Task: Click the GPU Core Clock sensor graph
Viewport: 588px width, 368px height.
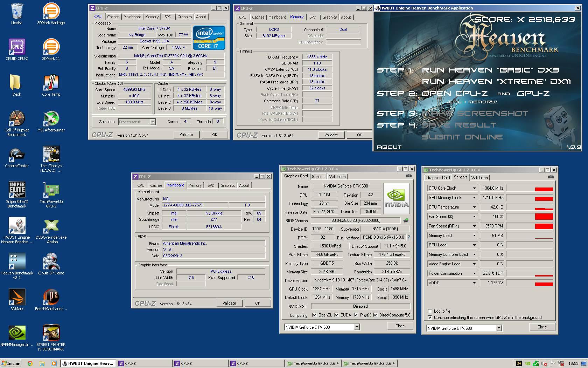Action: [x=530, y=188]
